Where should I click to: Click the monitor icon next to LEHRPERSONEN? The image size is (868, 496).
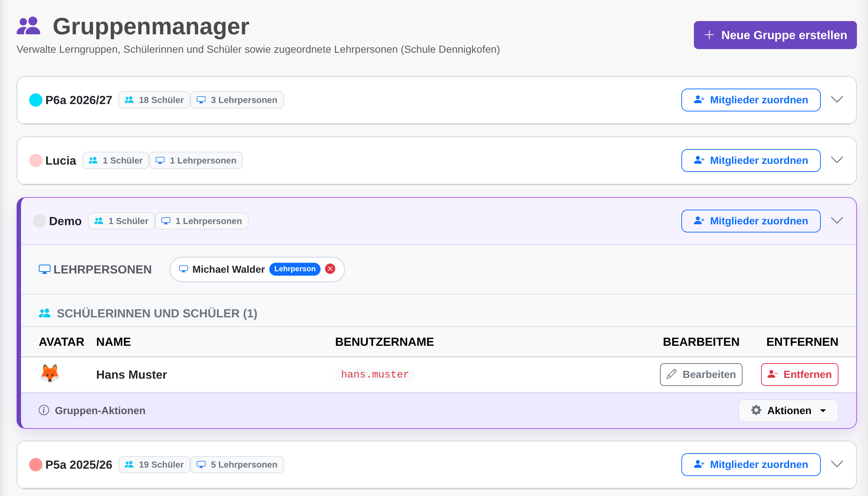pos(45,269)
